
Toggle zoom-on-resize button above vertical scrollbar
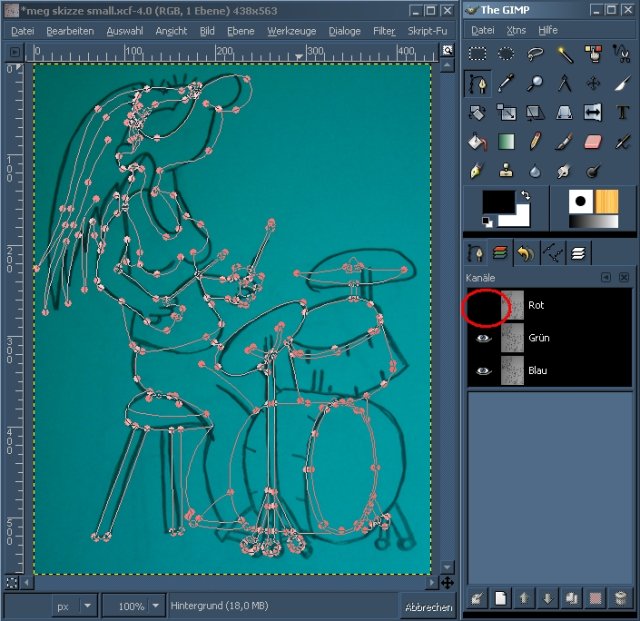[447, 50]
